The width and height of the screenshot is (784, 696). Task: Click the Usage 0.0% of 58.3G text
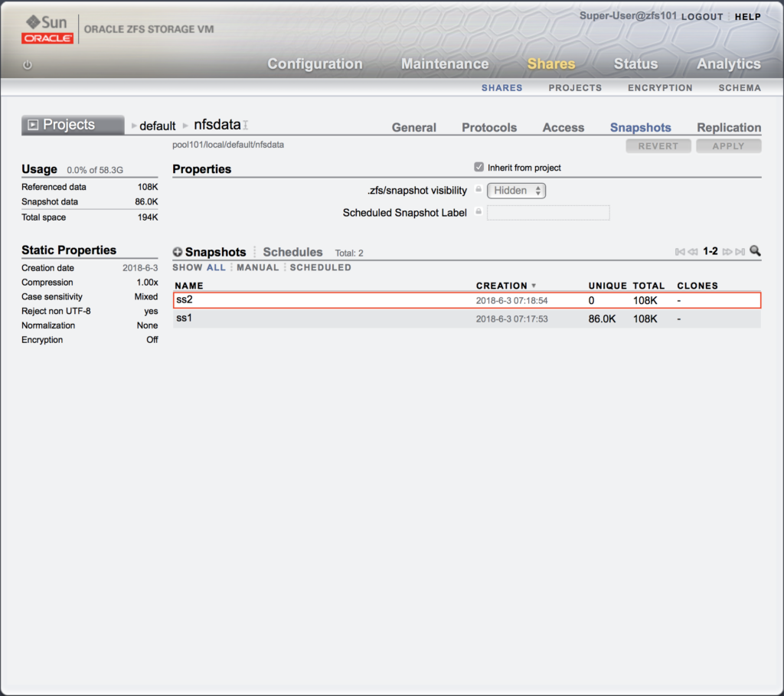click(73, 169)
